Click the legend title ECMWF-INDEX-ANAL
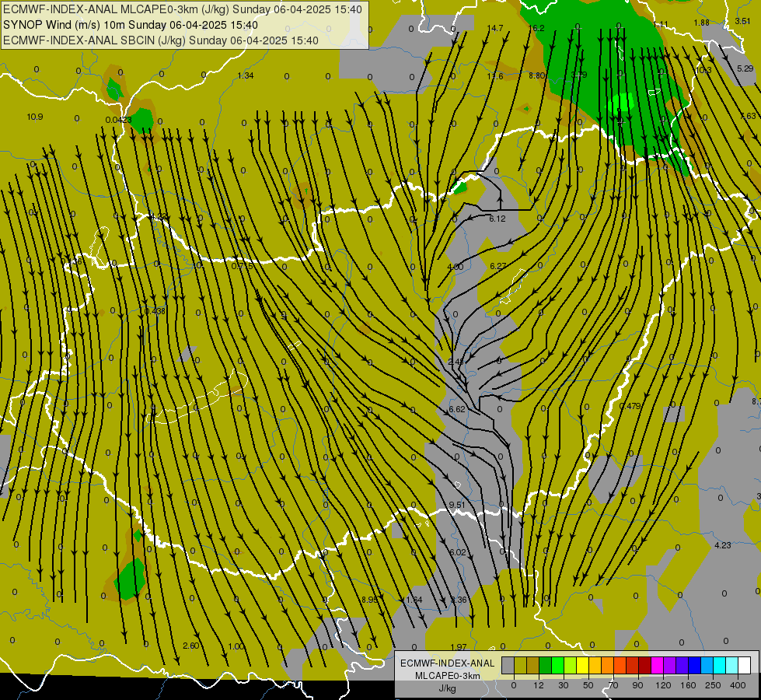The height and width of the screenshot is (700, 761). [448, 663]
